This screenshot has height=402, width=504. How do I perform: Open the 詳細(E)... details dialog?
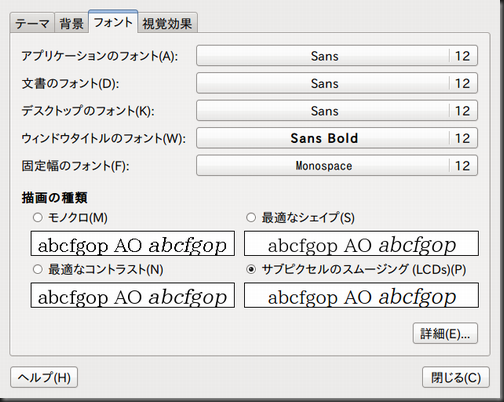click(445, 333)
